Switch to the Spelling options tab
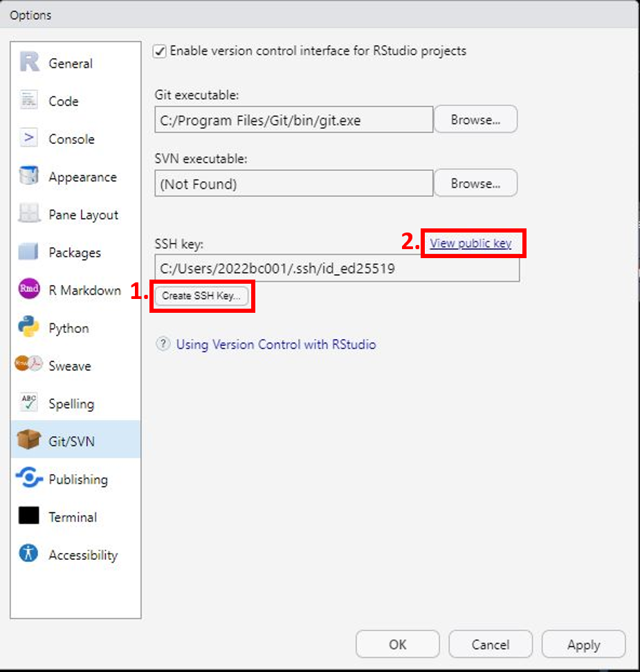 71,403
